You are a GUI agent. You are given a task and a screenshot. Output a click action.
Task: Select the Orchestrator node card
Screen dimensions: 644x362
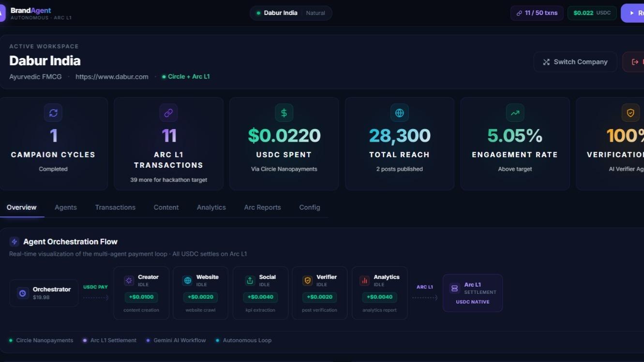click(x=44, y=293)
